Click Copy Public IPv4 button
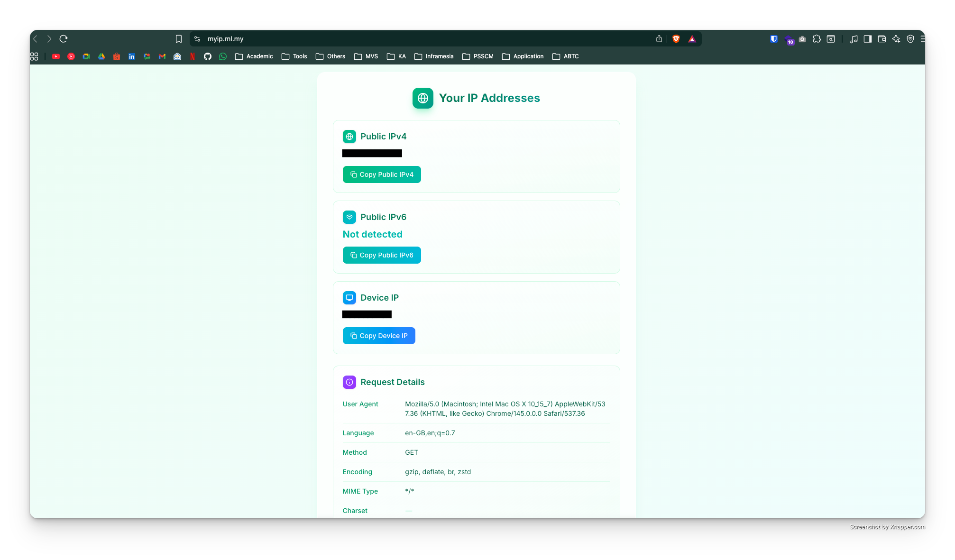 pyautogui.click(x=382, y=174)
